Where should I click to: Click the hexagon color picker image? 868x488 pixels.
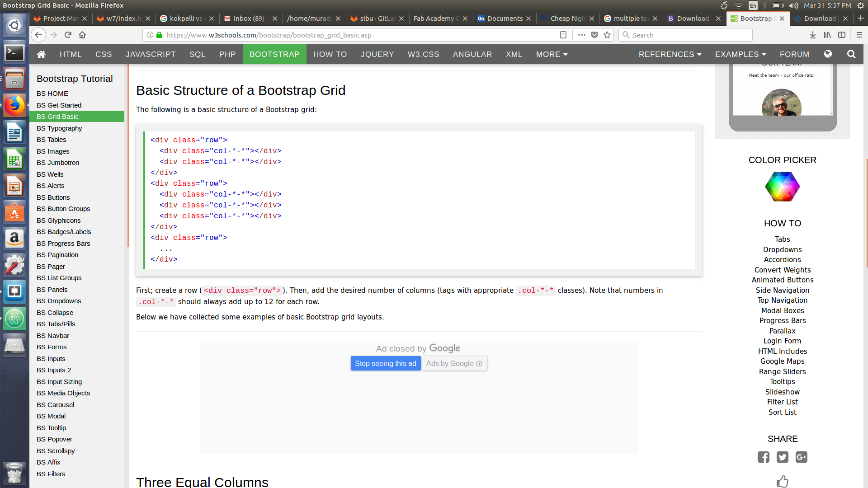click(782, 187)
